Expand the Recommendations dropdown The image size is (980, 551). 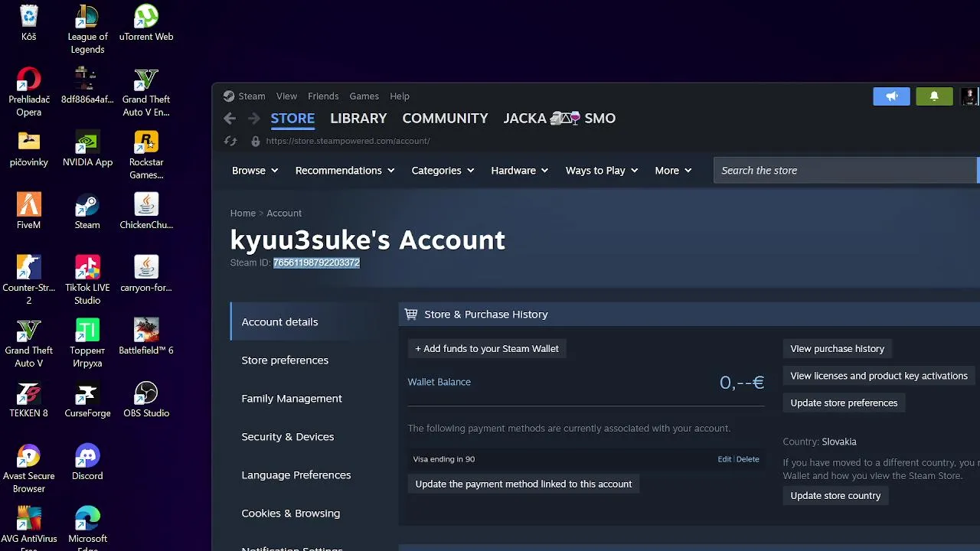point(345,171)
